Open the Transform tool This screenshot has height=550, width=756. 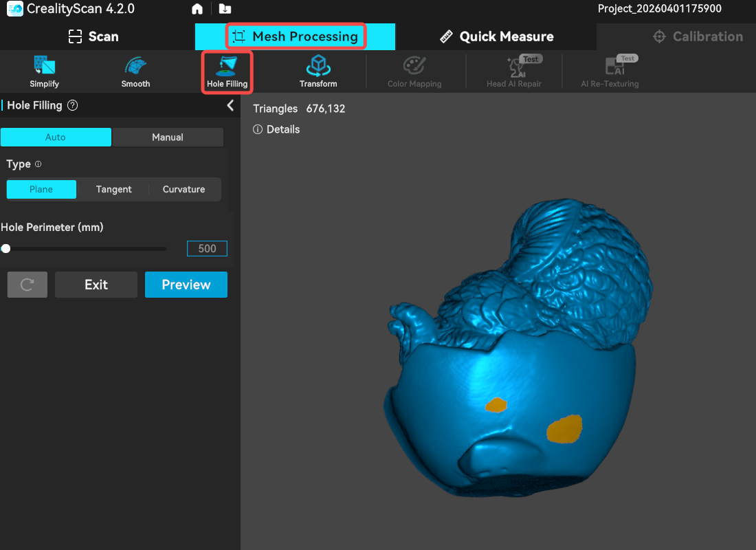pos(318,71)
